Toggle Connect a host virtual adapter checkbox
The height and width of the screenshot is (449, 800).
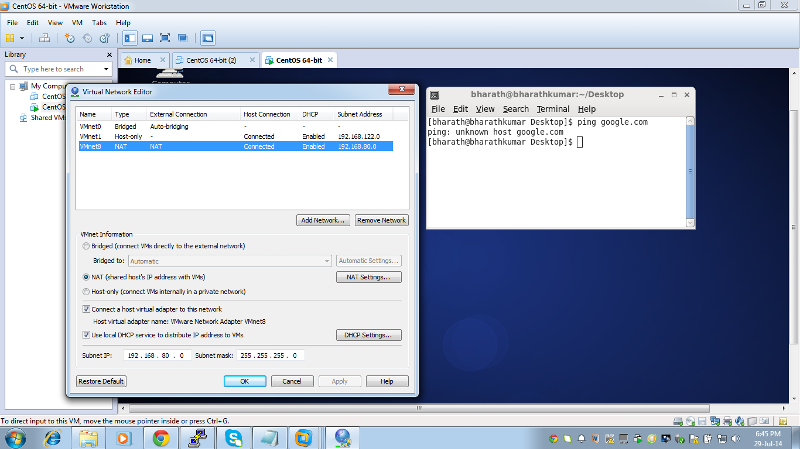pos(86,309)
